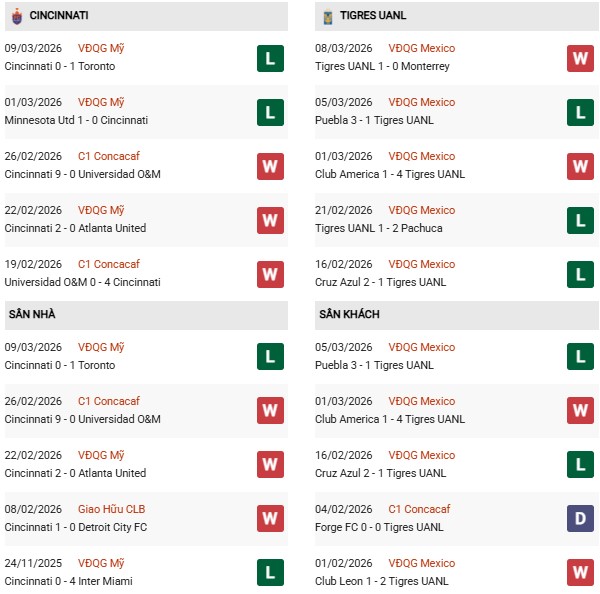Viewport: 600px width, 594px height.
Task: Open C1 Concacaf link dated 19/02/2026
Action: pos(109,264)
